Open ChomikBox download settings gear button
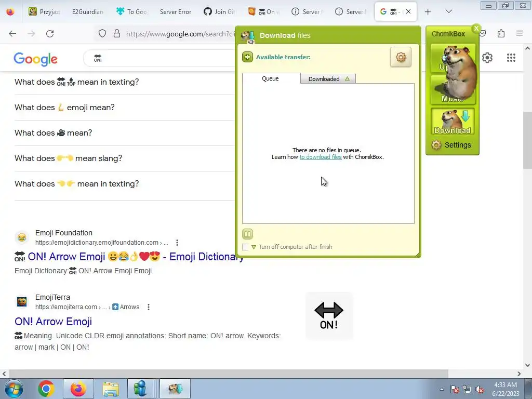The image size is (532, 399). pyautogui.click(x=401, y=57)
